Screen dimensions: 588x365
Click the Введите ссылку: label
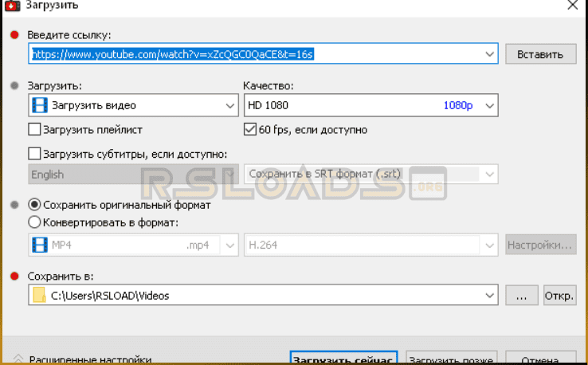(x=69, y=35)
